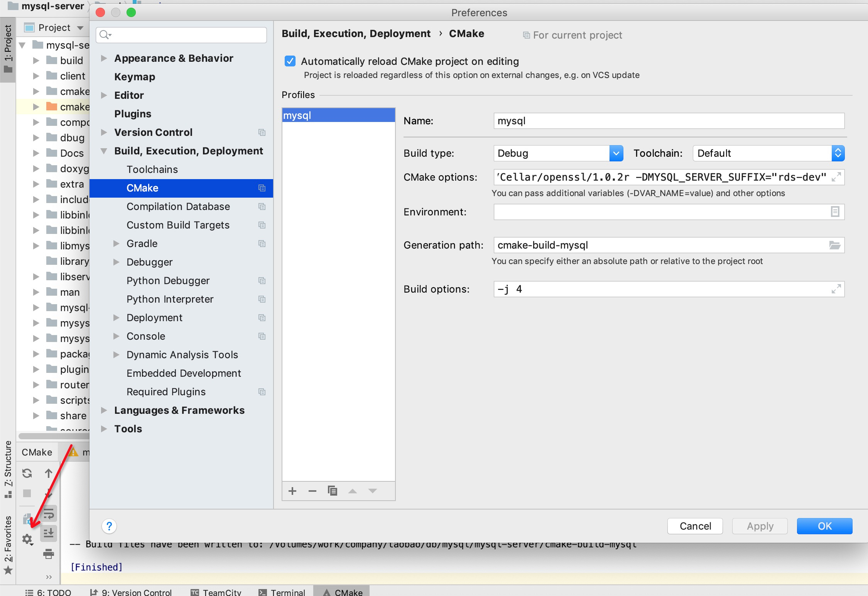Viewport: 868px width, 596px height.
Task: Expand build folder in project tree
Action: click(36, 61)
